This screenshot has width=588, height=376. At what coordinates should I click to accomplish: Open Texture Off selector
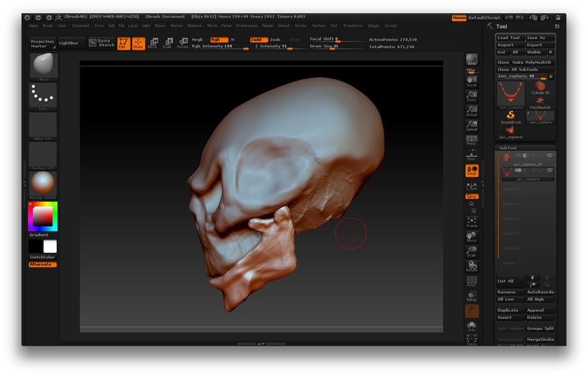(x=43, y=156)
